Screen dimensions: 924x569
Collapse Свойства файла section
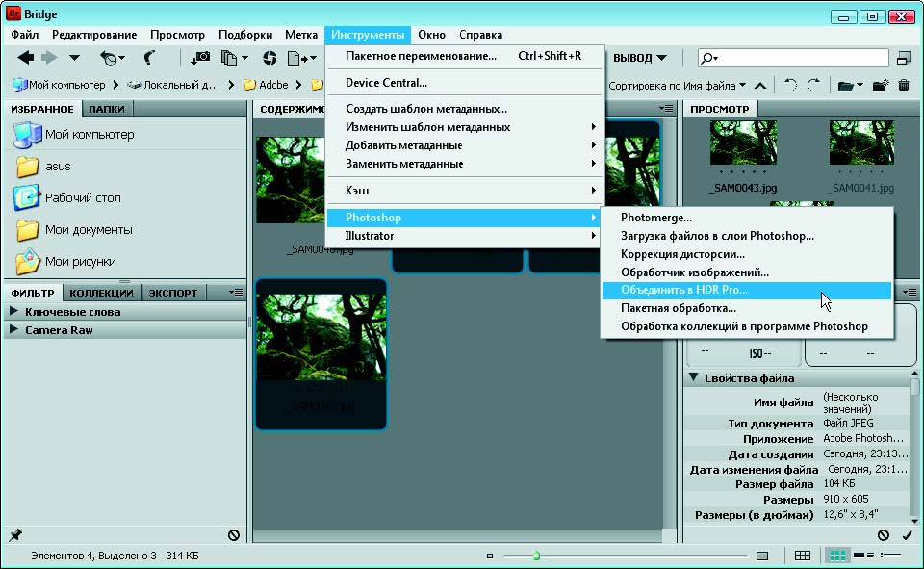(694, 377)
